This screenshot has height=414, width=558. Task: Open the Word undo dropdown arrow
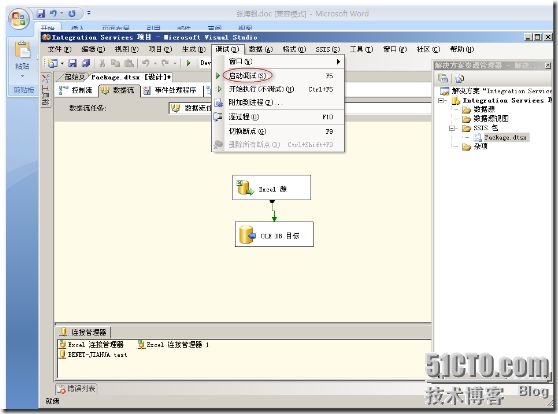(61, 14)
